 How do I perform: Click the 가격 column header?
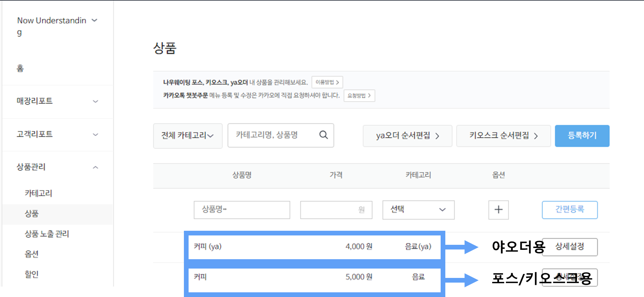point(336,175)
